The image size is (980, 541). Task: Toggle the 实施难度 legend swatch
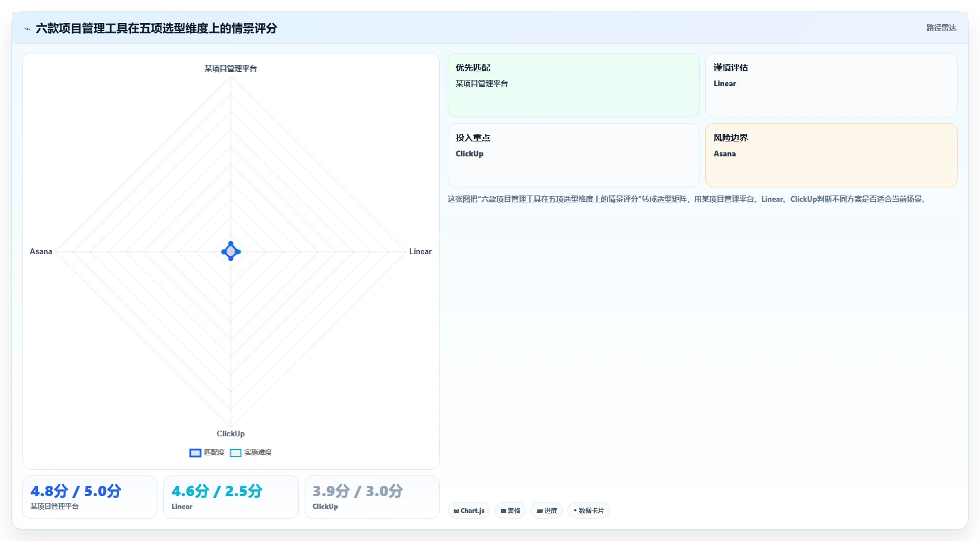click(236, 453)
